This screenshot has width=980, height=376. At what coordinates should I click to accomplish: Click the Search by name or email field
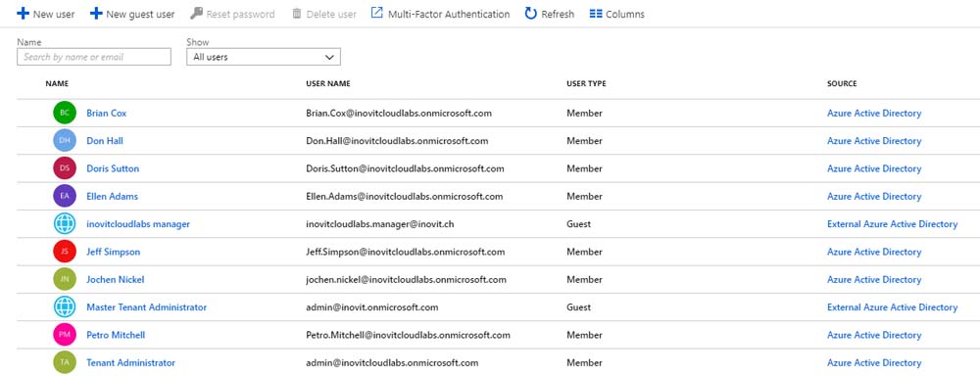[x=94, y=57]
